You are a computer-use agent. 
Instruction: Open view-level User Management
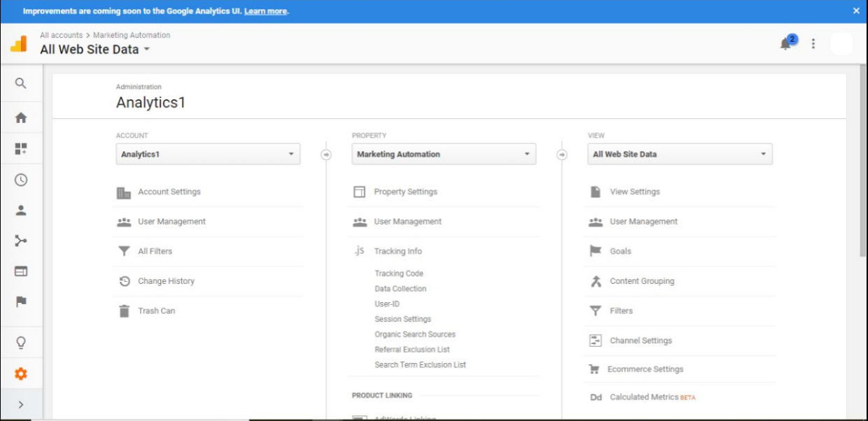tap(643, 222)
